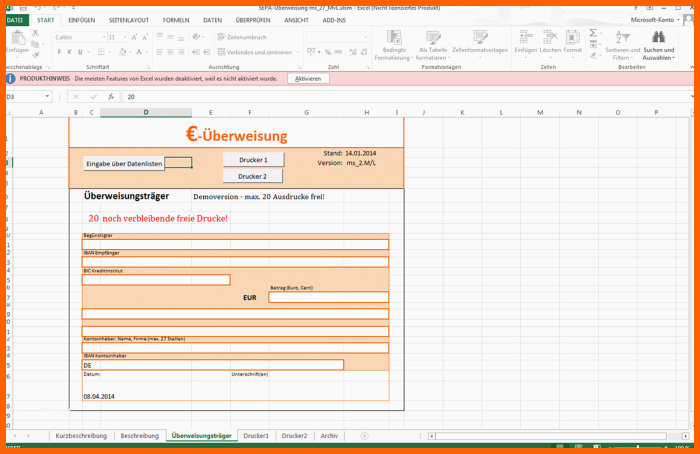Click the copy icon in the clipboard group
This screenshot has height=454, width=700.
35,44
